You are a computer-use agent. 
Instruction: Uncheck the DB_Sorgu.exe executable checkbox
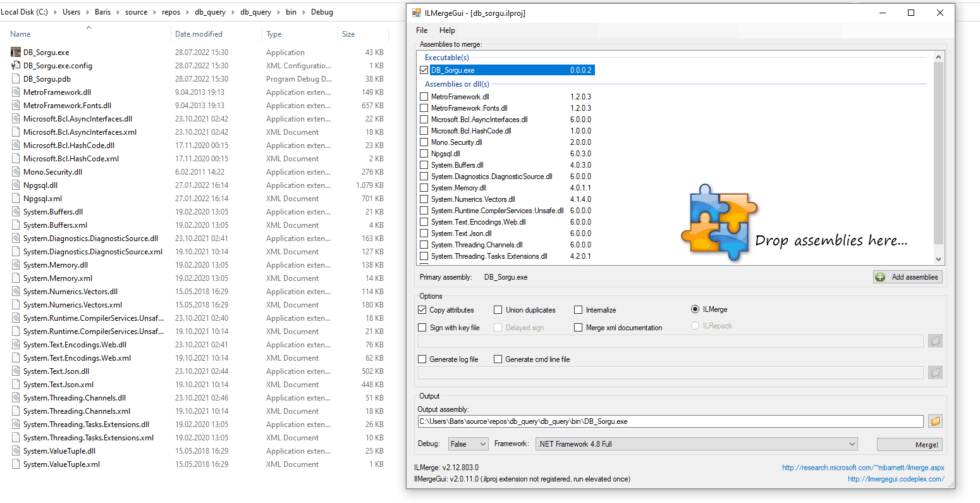[424, 70]
